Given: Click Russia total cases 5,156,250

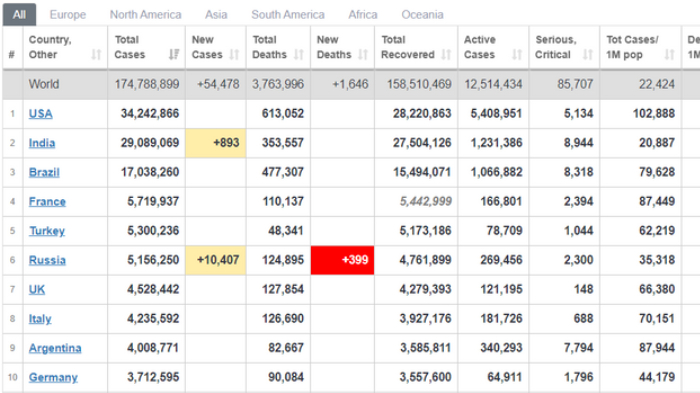Looking at the screenshot, I should click(x=153, y=260).
